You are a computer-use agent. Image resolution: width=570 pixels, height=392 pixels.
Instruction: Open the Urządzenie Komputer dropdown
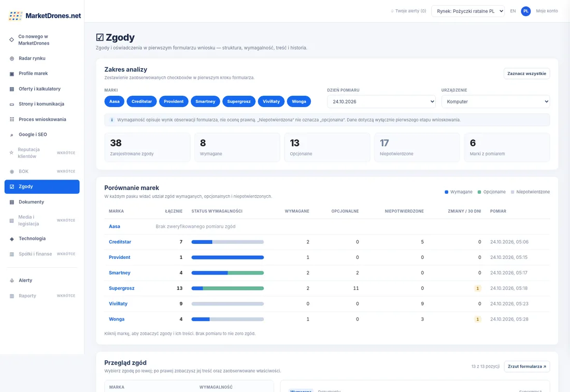pos(495,101)
